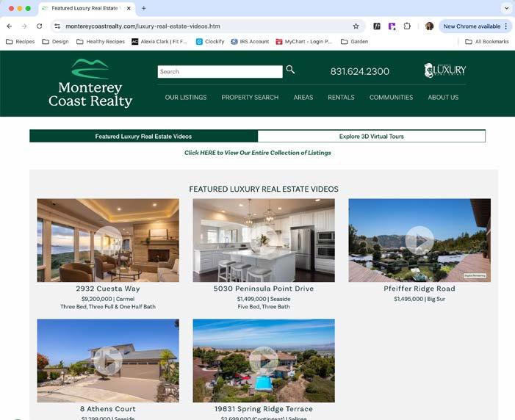515x420 pixels.
Task: Expand the All Bookmarks folder
Action: pos(487,42)
